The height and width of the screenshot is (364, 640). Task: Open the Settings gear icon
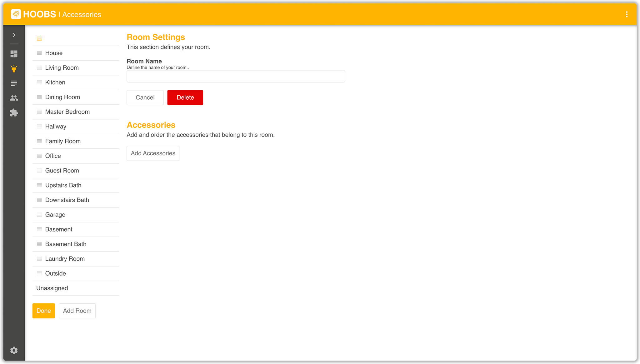click(x=14, y=350)
